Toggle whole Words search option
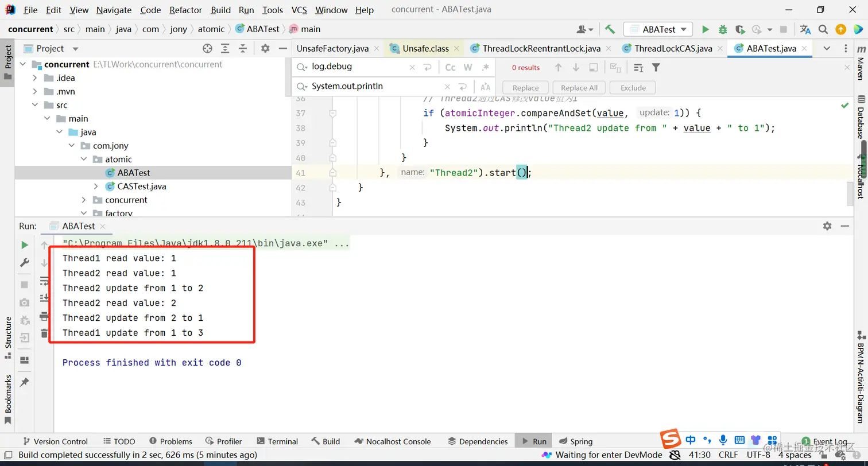The width and height of the screenshot is (868, 466). pos(468,68)
